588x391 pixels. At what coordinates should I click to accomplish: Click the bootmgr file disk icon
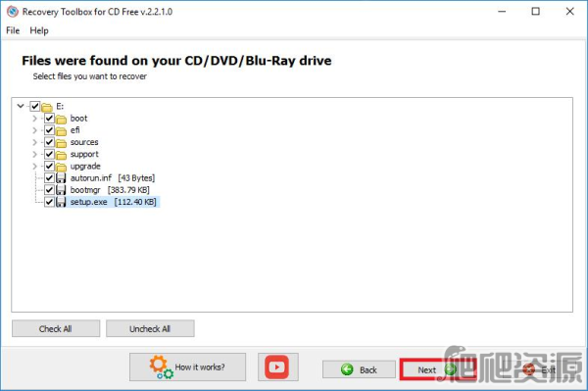tap(61, 190)
